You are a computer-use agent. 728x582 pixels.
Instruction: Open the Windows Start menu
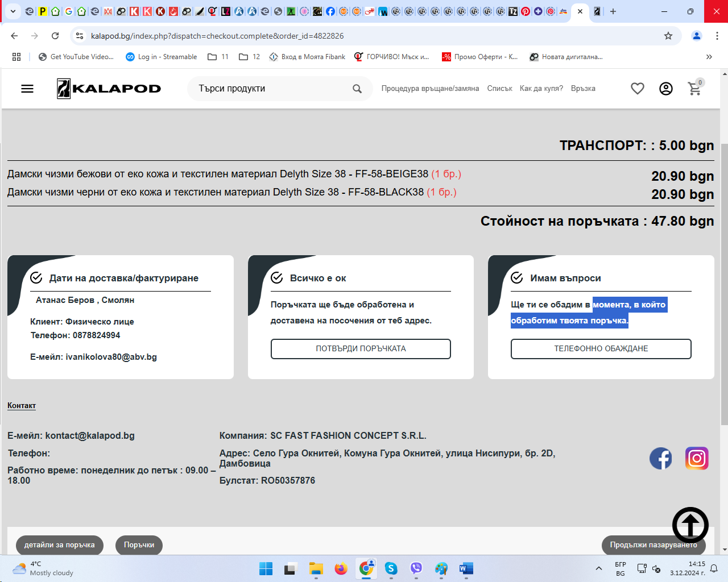click(266, 568)
